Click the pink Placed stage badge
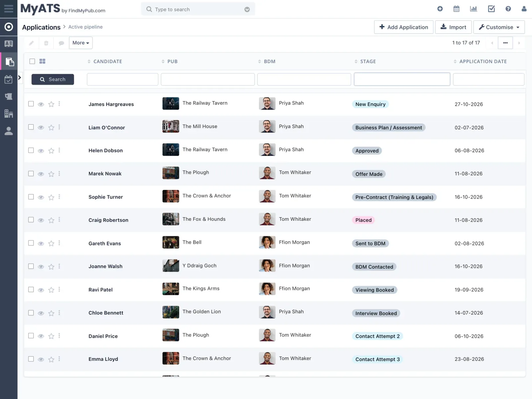Viewport: 532px width, 399px height. pos(363,220)
